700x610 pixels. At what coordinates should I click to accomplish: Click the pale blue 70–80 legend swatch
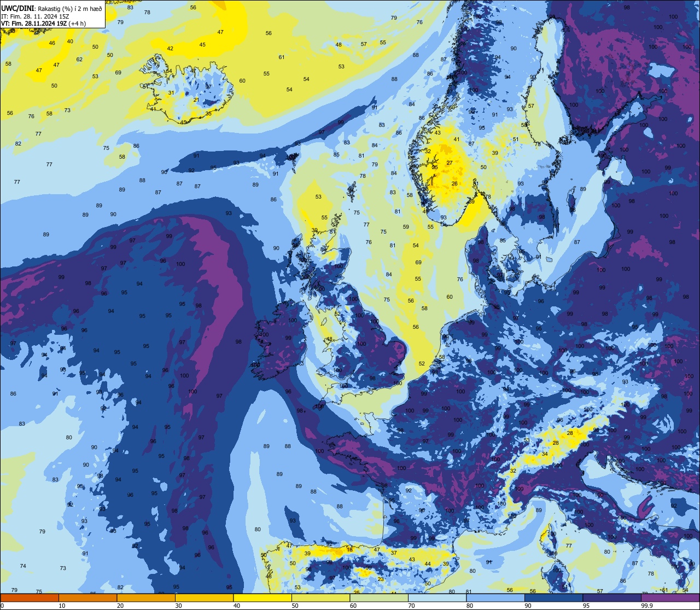pos(437,597)
